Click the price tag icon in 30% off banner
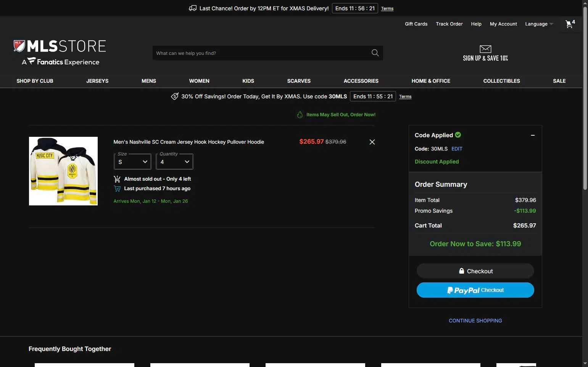588x367 pixels. click(175, 96)
